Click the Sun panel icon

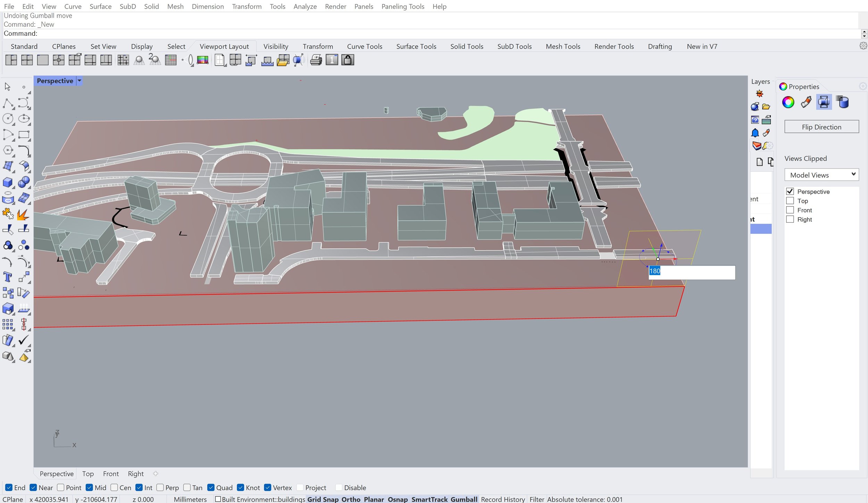click(760, 94)
